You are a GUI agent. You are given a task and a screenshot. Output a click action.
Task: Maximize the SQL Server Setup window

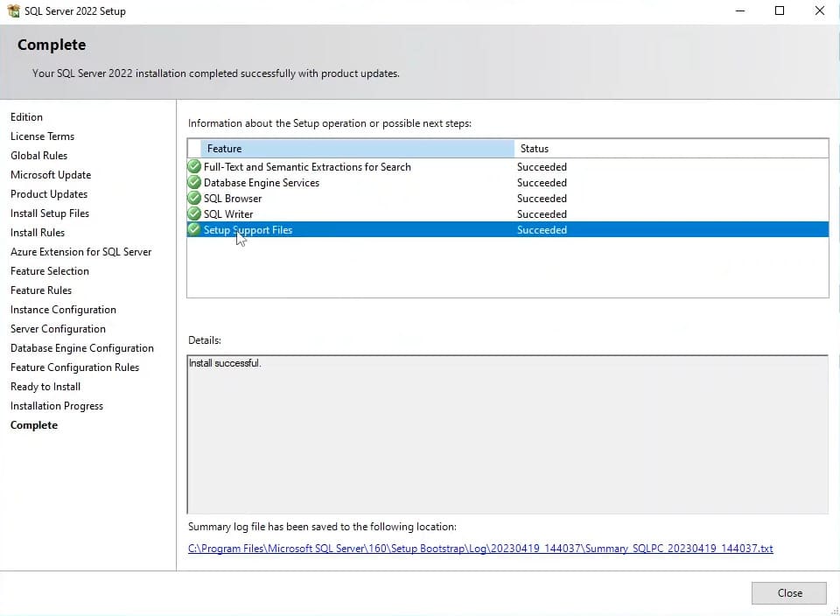tap(780, 11)
